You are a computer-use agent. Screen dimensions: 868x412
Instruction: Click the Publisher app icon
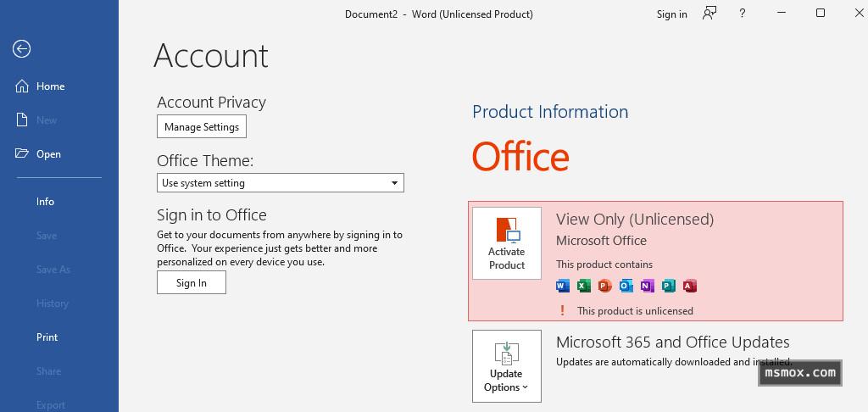coord(668,286)
